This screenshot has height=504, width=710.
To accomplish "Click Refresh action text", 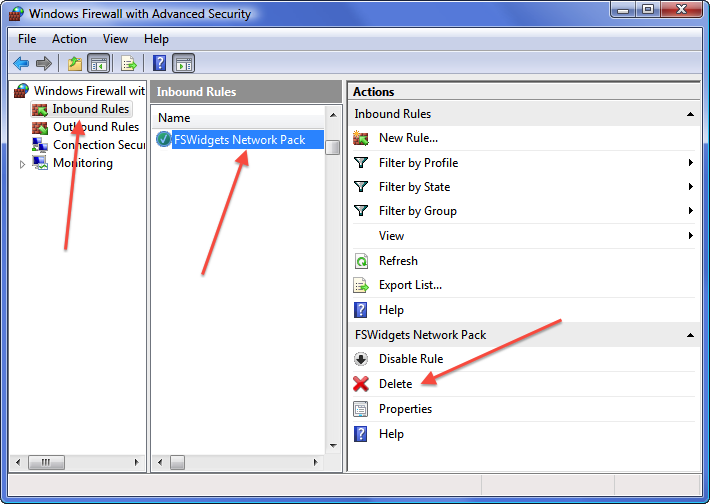I will pos(398,261).
